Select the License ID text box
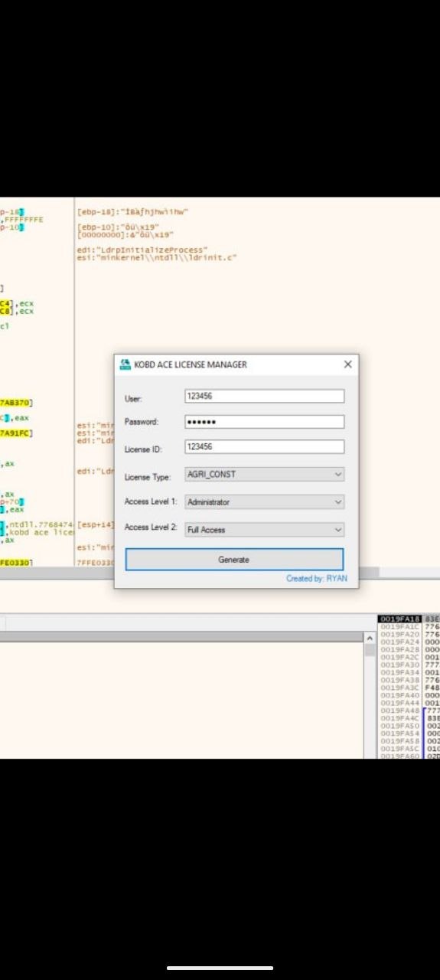Screen dimensions: 440x980 tap(265, 446)
